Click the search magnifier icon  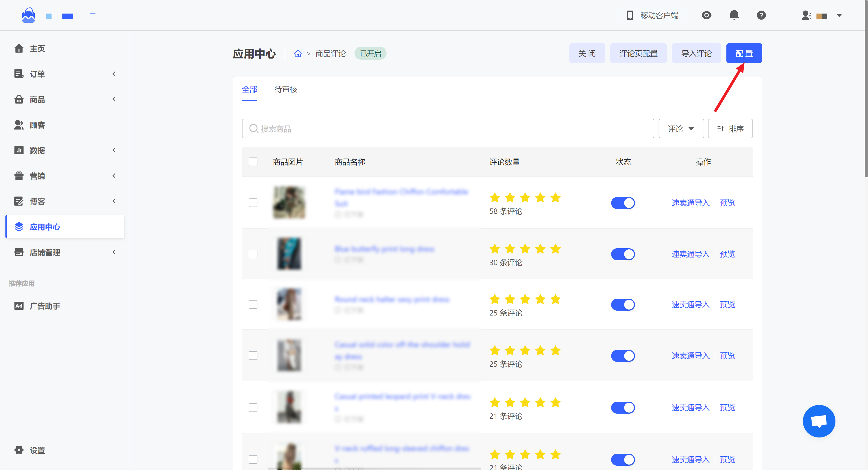253,128
